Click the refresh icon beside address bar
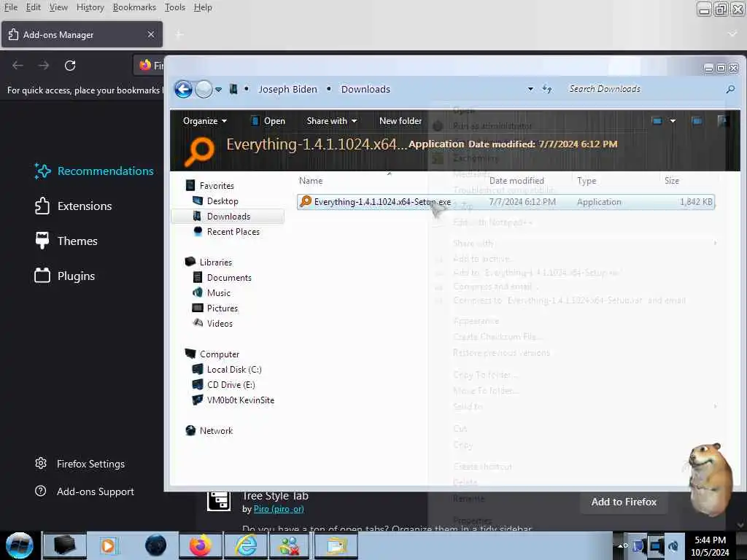The height and width of the screenshot is (560, 747). 547,89
